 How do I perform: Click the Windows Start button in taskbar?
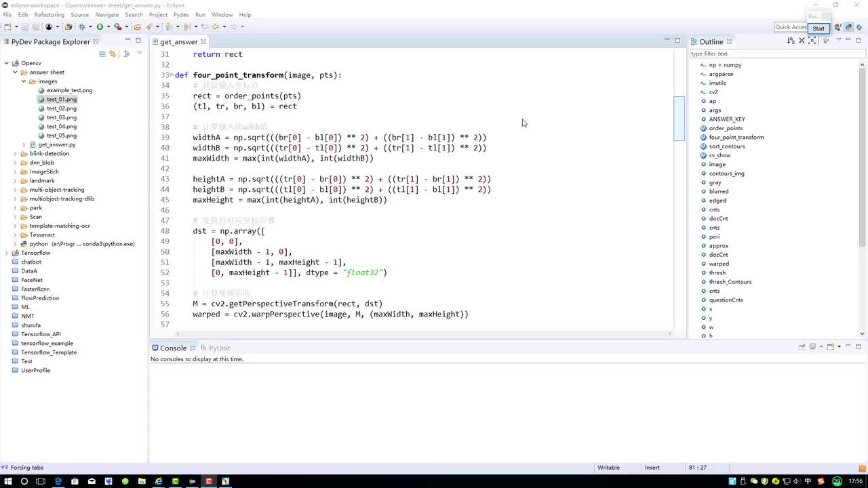(x=7, y=481)
